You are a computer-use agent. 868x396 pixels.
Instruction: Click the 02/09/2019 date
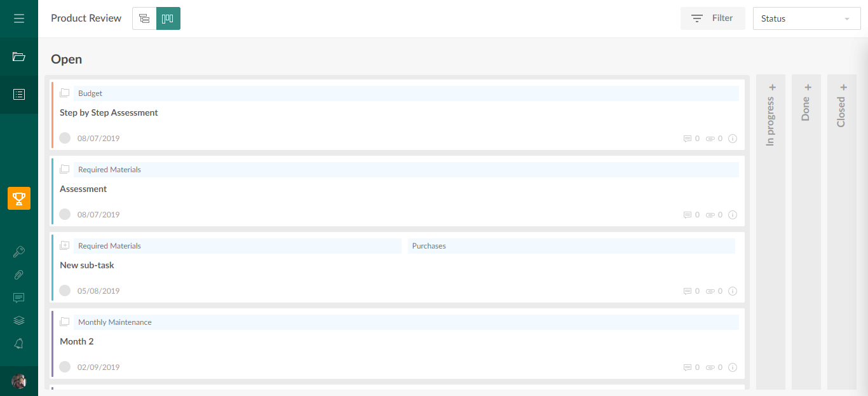(x=98, y=367)
